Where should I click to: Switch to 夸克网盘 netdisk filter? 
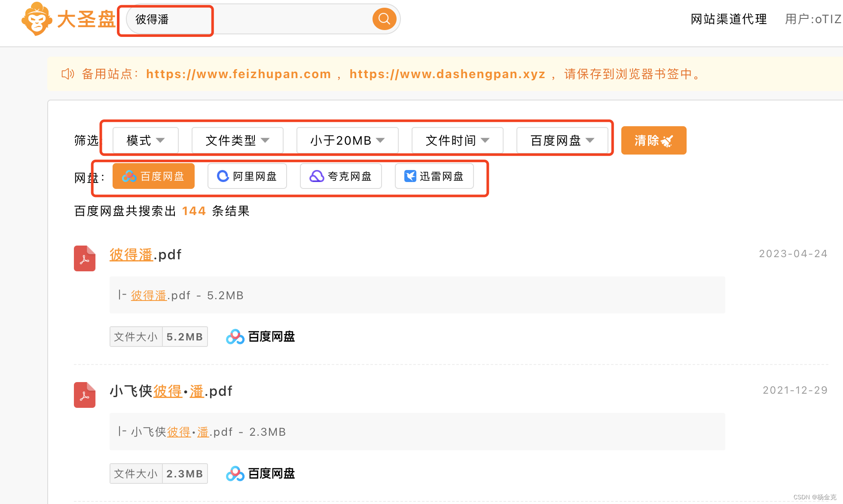tap(341, 176)
